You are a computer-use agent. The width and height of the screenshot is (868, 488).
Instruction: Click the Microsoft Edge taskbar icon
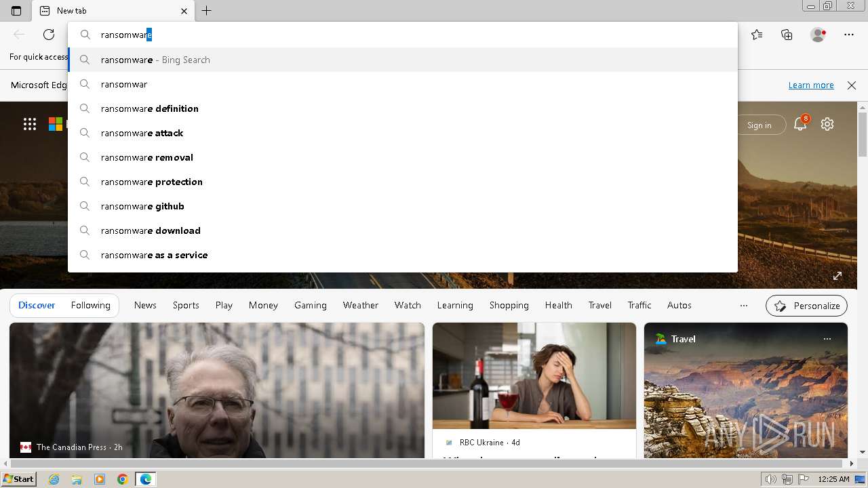pyautogui.click(x=146, y=479)
